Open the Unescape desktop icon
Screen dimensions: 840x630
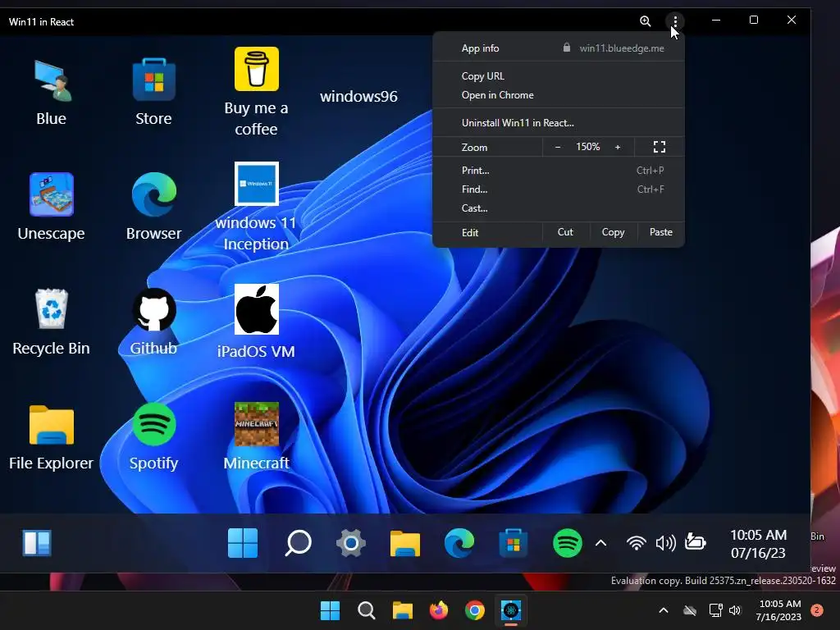[52, 207]
